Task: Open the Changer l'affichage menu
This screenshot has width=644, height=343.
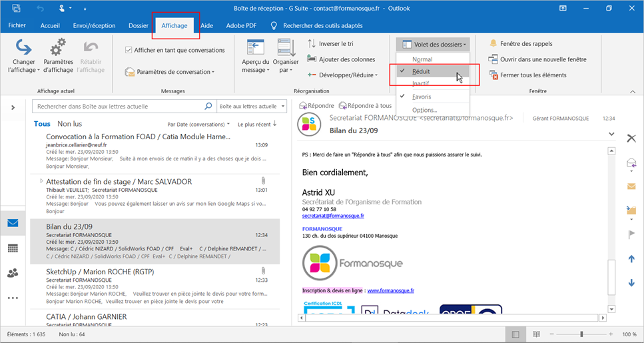Action: coord(23,56)
